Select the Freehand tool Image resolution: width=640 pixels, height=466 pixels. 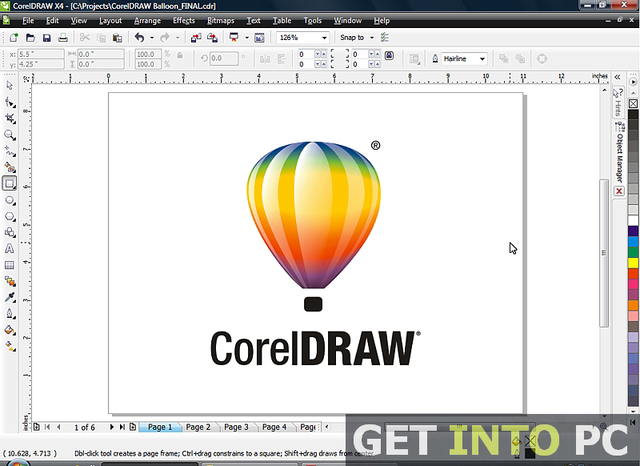tap(9, 151)
